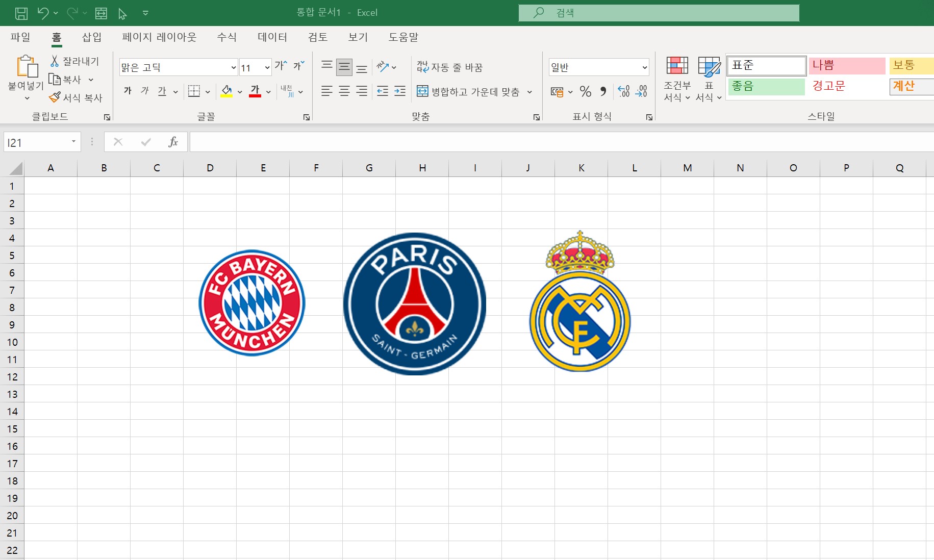The height and width of the screenshot is (560, 934).
Task: Click the comma style icon
Action: pyautogui.click(x=603, y=91)
